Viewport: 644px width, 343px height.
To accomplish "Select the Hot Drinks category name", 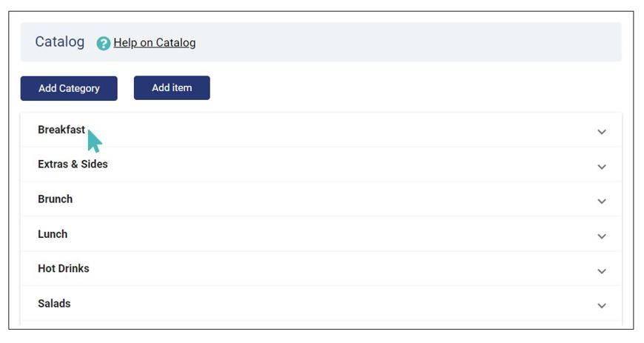I will [63, 269].
